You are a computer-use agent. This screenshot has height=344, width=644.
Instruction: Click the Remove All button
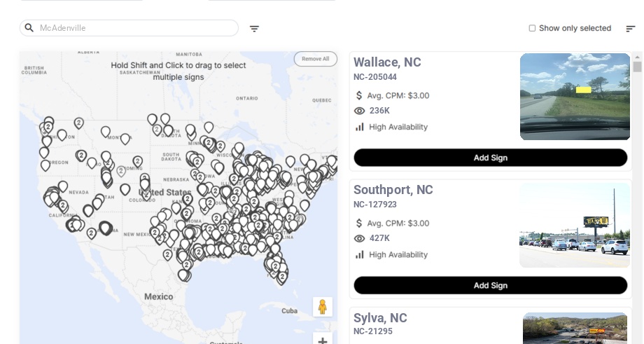315,59
